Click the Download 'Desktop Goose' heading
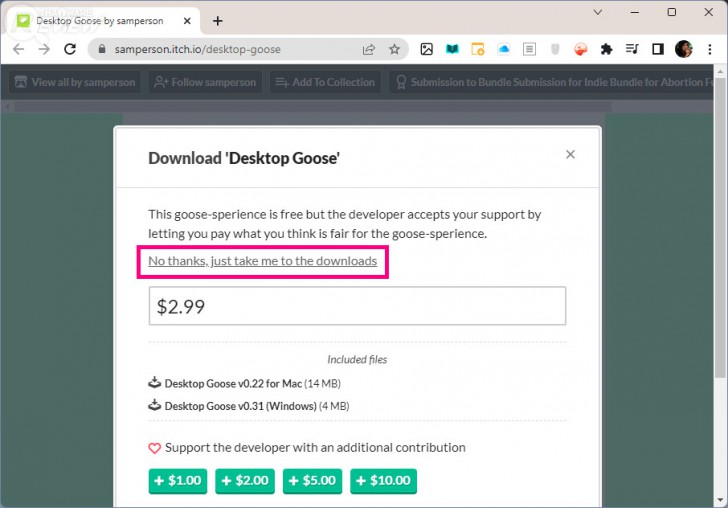This screenshot has height=508, width=728. coord(244,158)
